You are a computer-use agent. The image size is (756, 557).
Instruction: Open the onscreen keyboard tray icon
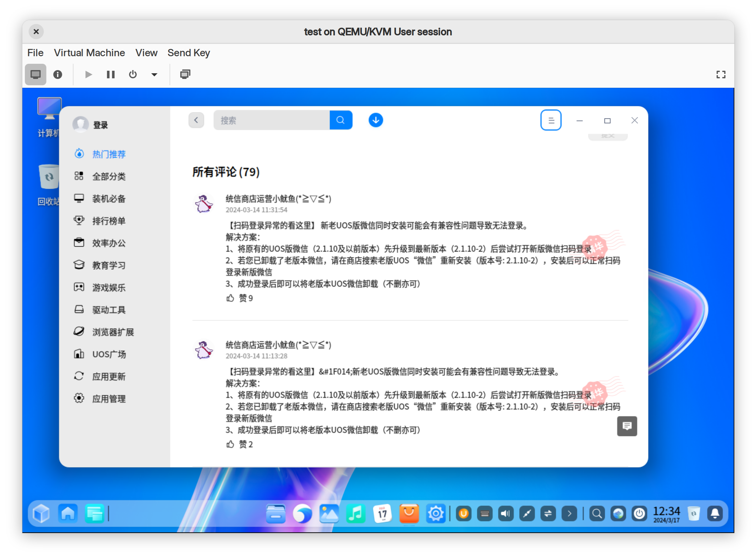click(x=484, y=513)
